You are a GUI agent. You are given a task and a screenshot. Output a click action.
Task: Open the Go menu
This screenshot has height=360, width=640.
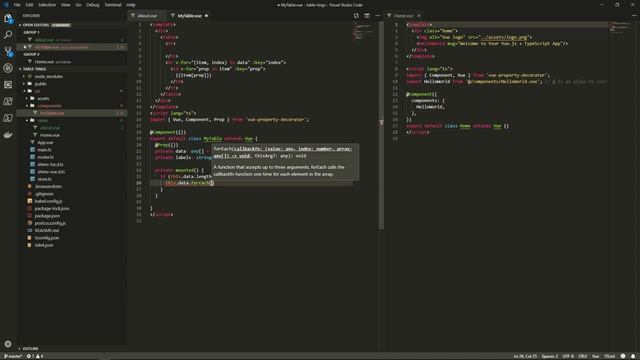point(78,5)
